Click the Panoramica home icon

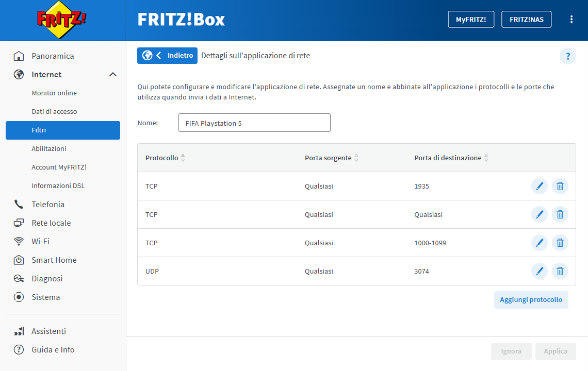click(19, 56)
